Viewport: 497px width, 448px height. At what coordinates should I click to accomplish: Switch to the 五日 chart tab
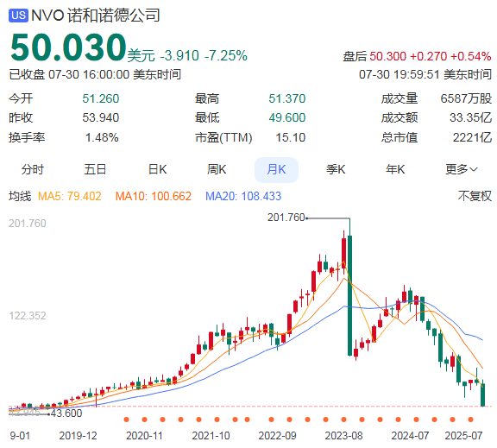95,170
